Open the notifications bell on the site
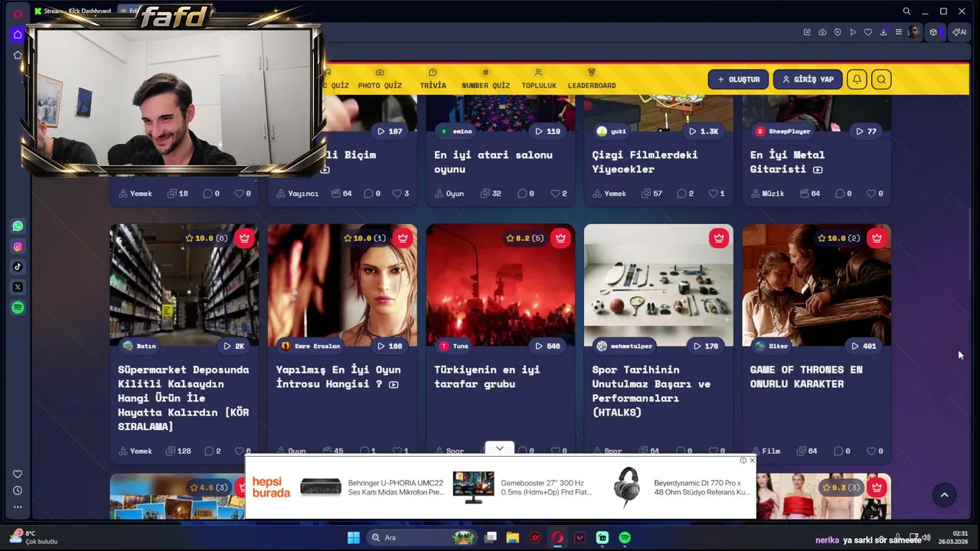 tap(857, 80)
